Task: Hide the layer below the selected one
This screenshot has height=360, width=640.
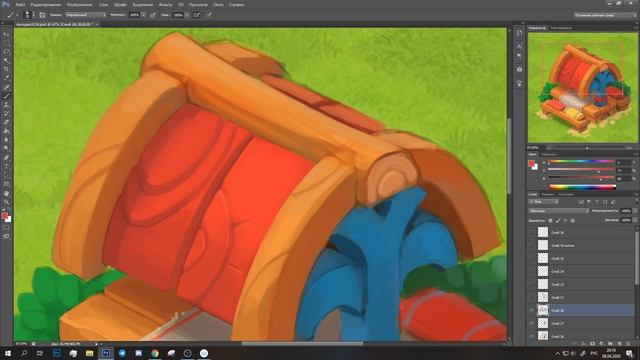Action: coord(531,323)
